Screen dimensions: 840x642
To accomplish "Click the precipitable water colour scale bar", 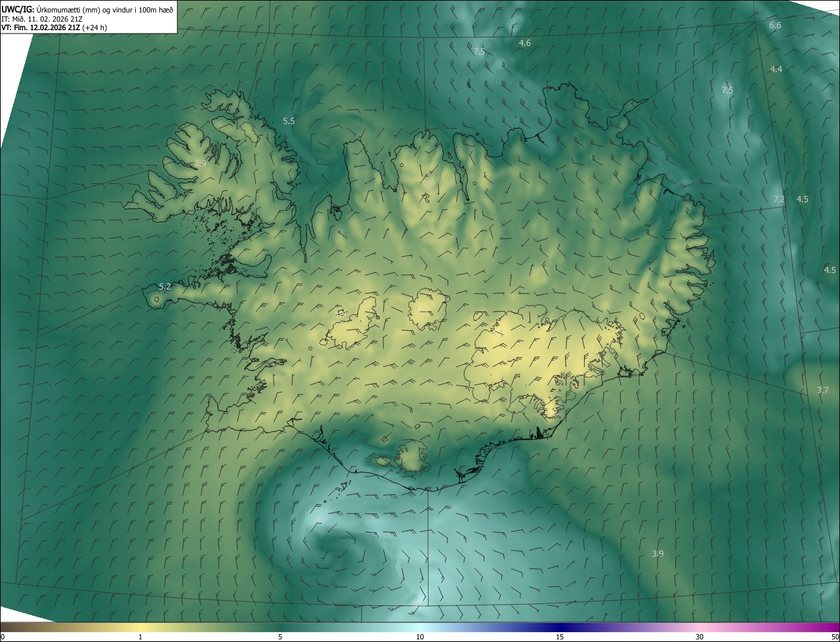I will pyautogui.click(x=420, y=628).
